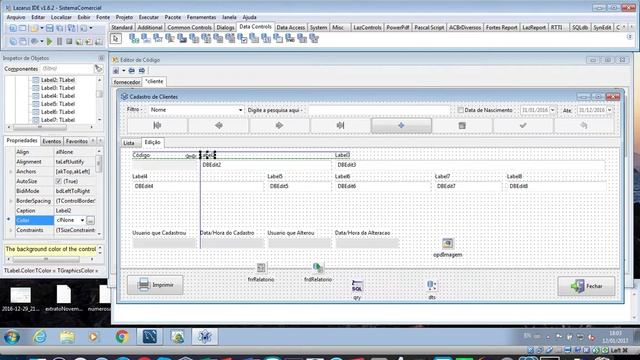Open the 'Ate' end date picker dropdown
Image resolution: width=640 pixels, height=360 pixels.
610,110
